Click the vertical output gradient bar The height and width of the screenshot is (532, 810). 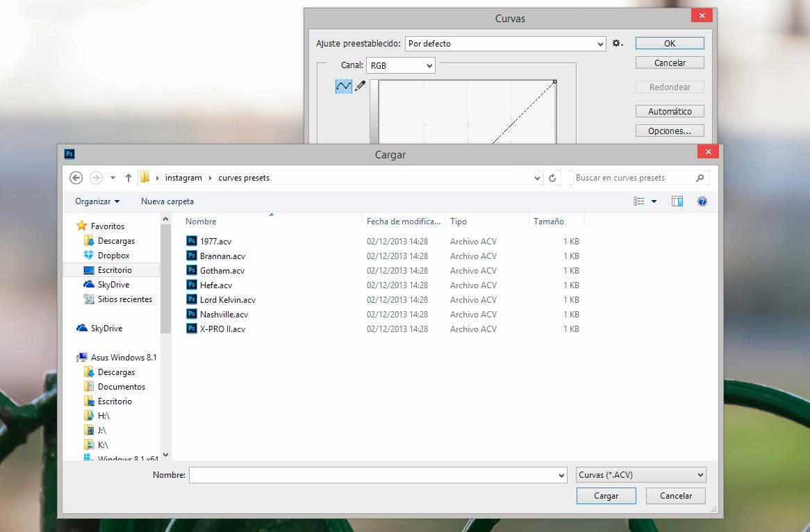click(x=374, y=112)
